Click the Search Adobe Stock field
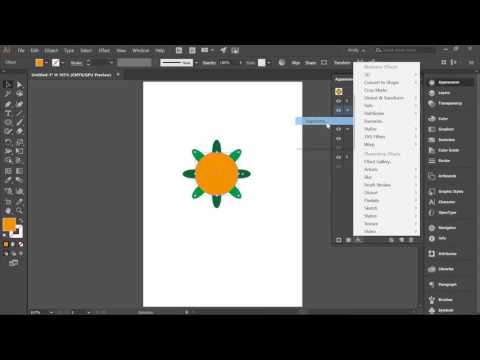 tap(405, 50)
